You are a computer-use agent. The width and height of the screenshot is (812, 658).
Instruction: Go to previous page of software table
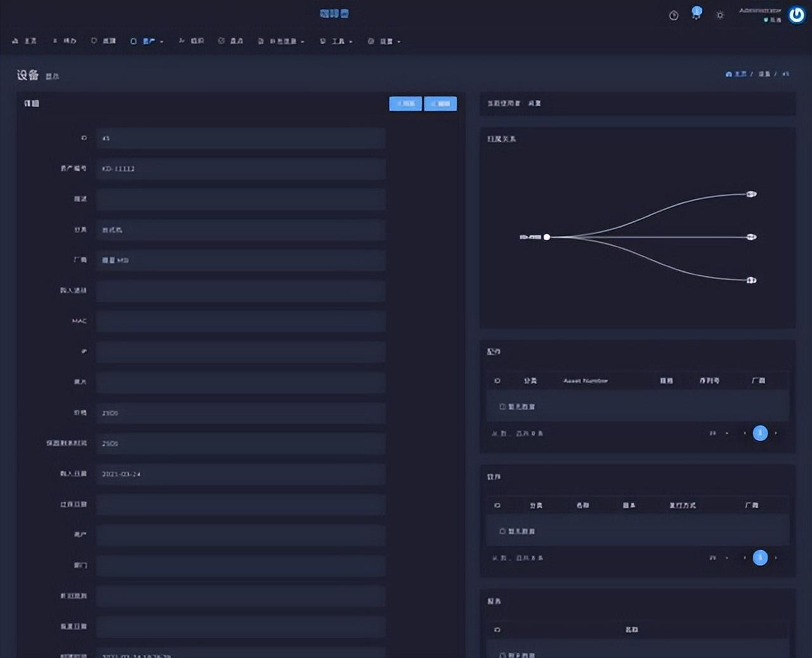coord(745,558)
